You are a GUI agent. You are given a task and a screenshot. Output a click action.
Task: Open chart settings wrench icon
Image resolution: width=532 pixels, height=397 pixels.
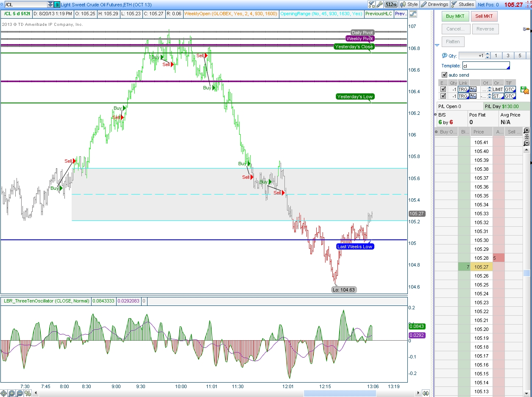tap(380, 4)
